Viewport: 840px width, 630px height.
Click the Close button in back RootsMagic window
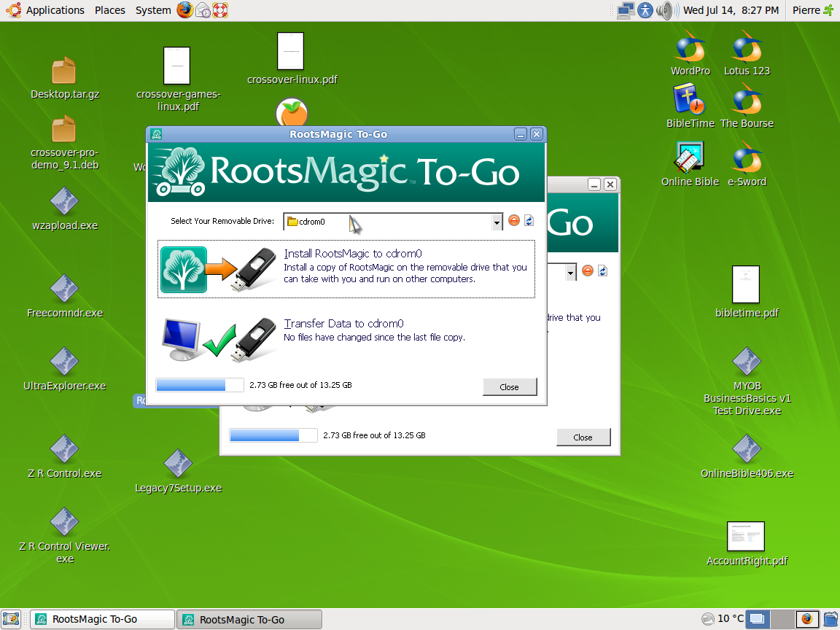(583, 437)
